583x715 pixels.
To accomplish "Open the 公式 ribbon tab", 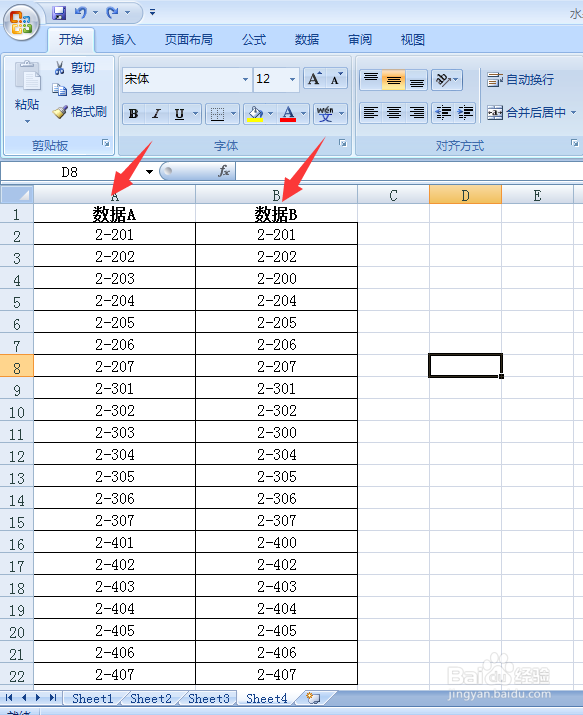I will (253, 40).
